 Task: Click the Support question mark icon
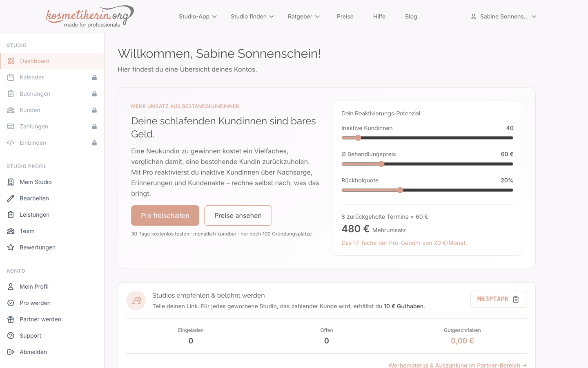coord(11,336)
